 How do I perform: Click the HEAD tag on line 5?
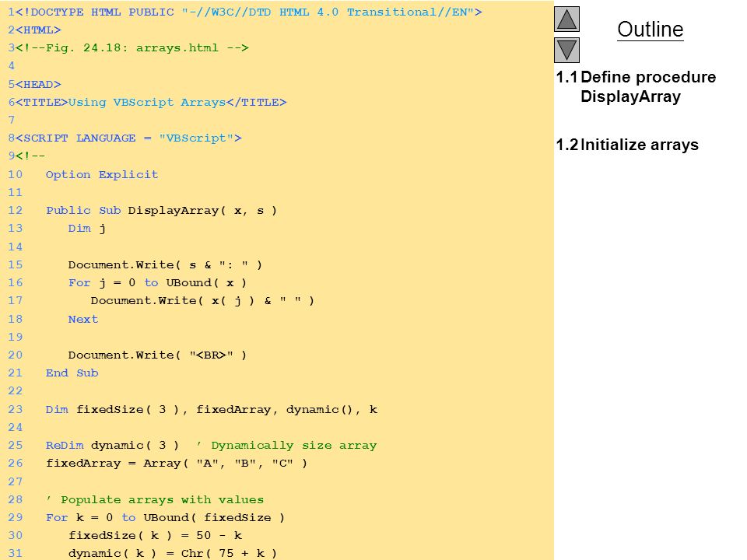click(x=38, y=84)
